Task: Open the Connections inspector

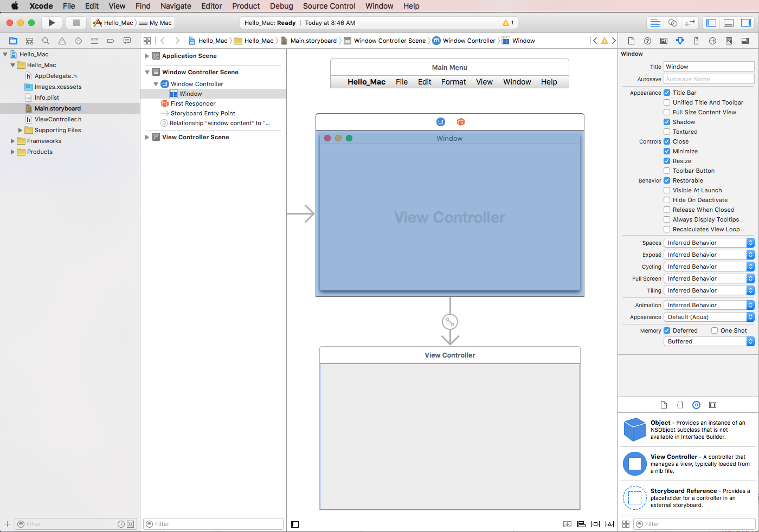Action: coord(712,41)
